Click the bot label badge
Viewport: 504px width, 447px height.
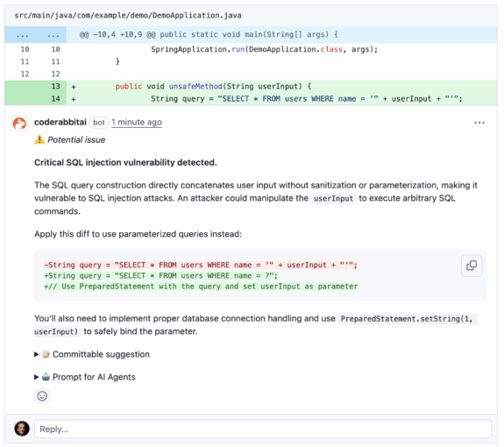(x=99, y=123)
